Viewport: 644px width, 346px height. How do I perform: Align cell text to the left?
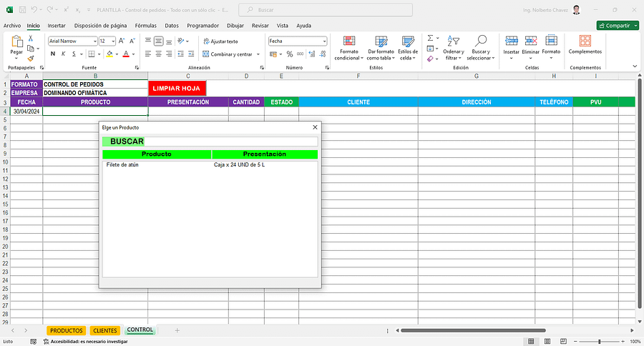148,54
